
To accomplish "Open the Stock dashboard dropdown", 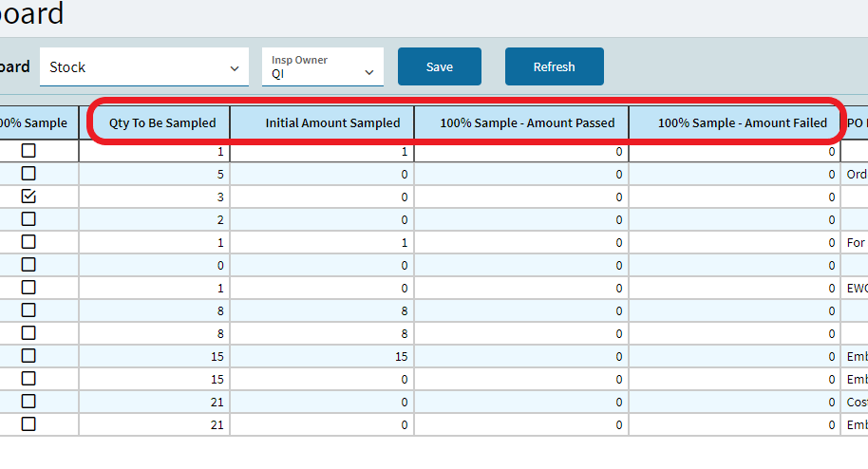I will [x=144, y=67].
